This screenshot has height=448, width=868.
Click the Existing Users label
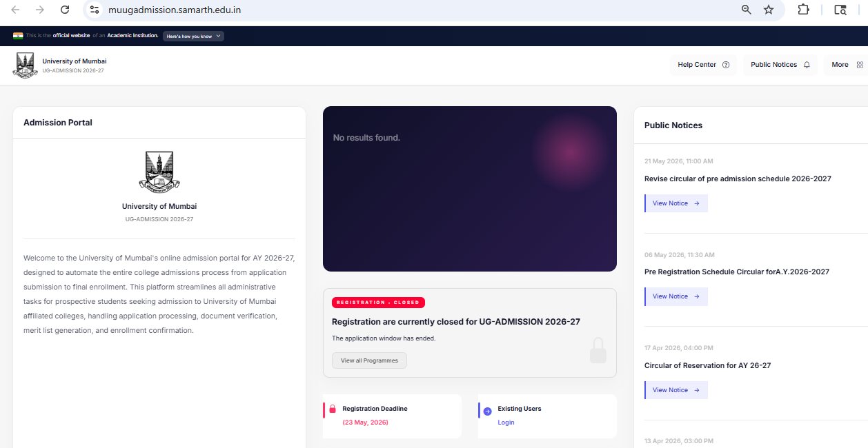520,409
